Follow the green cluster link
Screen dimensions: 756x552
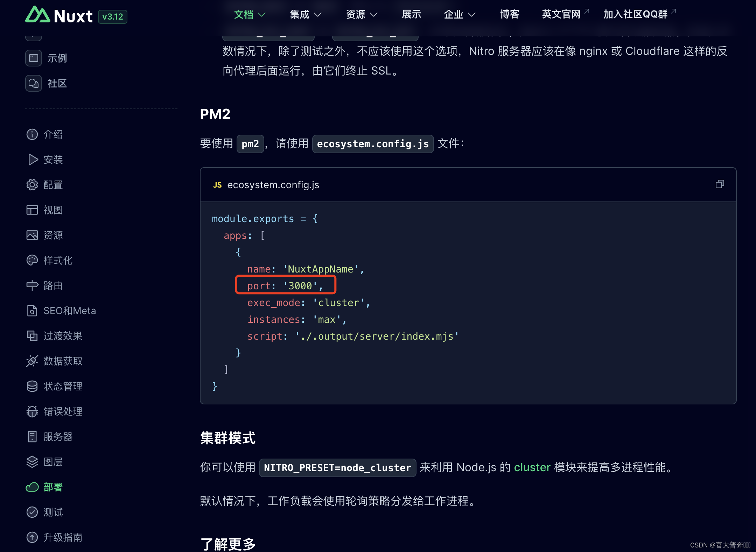532,467
